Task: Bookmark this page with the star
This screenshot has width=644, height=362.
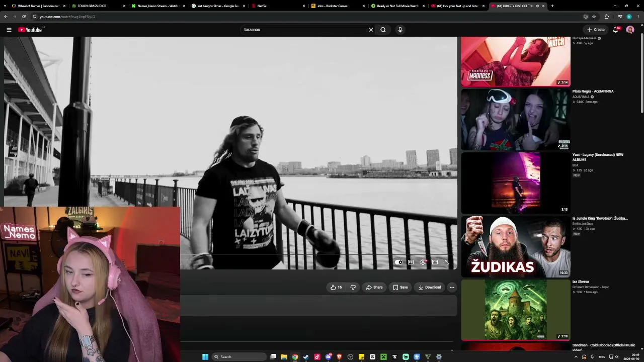Action: [x=594, y=17]
